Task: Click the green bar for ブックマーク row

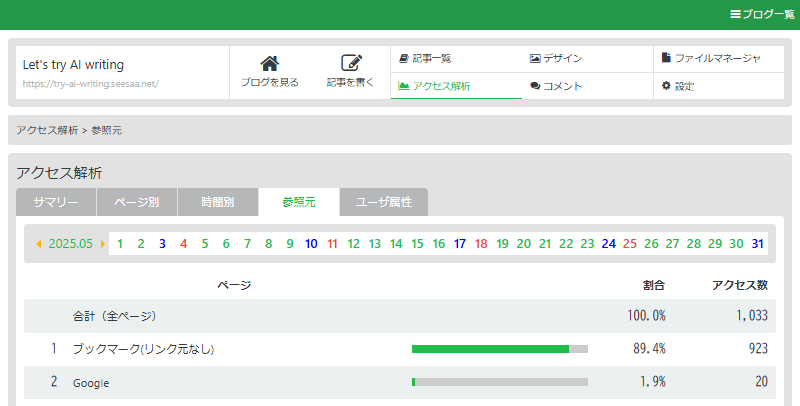Action: click(x=490, y=349)
